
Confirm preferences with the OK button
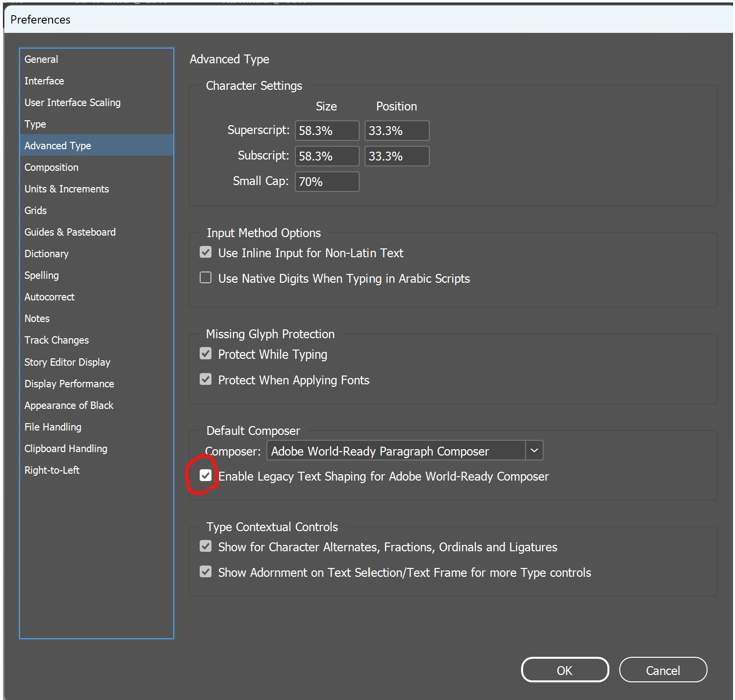(x=565, y=670)
